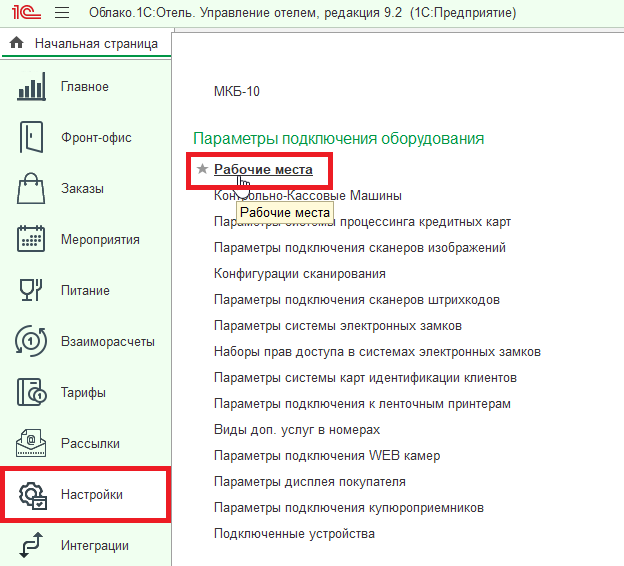Open Параметры системы карт идентификации клиентов
The image size is (624, 566).
click(x=365, y=377)
